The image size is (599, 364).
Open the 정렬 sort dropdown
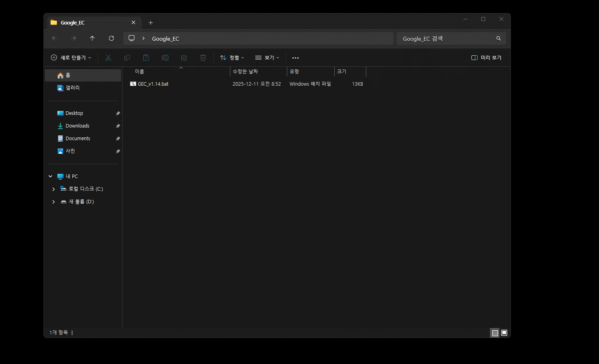pyautogui.click(x=232, y=58)
